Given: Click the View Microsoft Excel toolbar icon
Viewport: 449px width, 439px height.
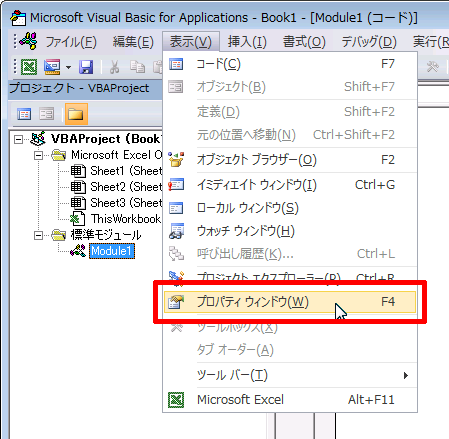Looking at the screenshot, I should (29, 67).
